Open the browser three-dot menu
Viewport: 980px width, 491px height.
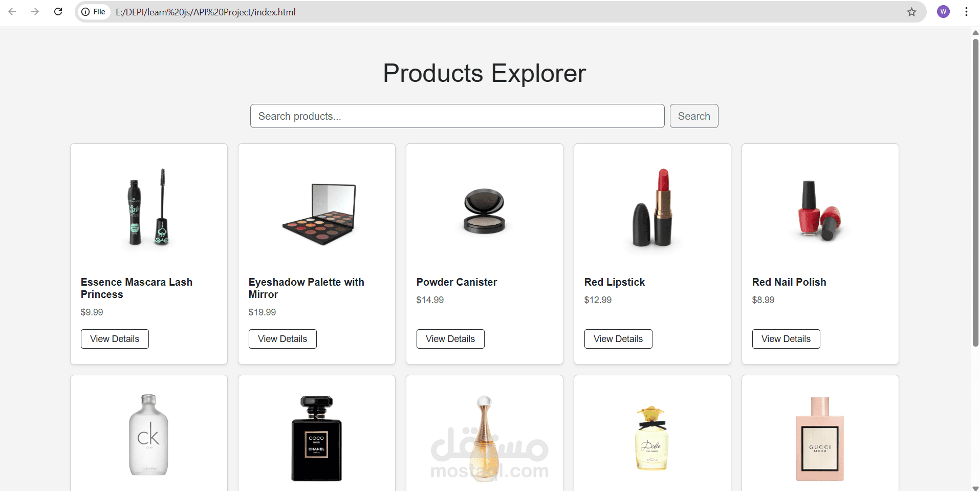coord(966,12)
